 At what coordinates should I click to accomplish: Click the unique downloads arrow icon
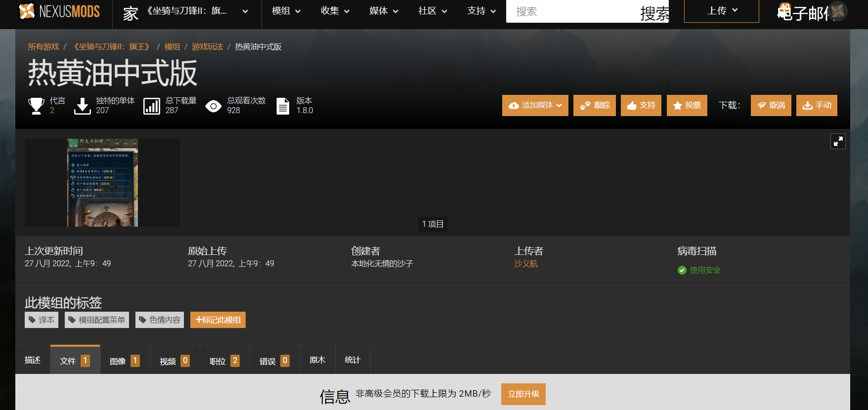tap(82, 106)
